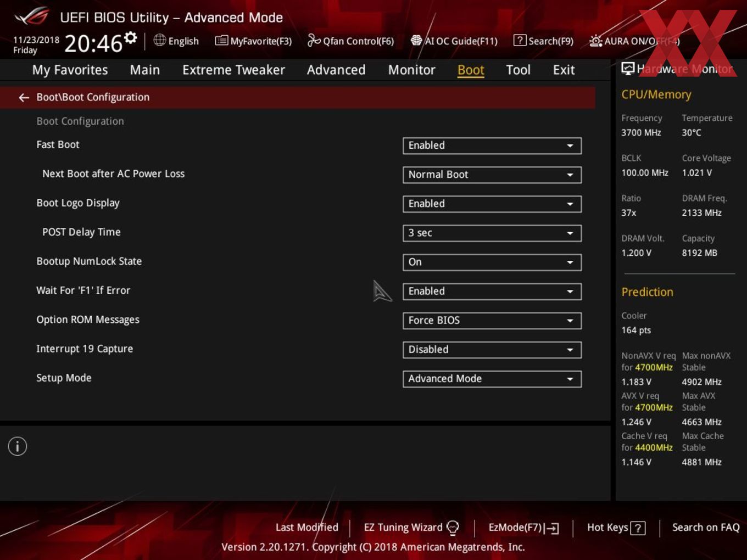
Task: Open Extreme Tweaker tab
Action: (233, 70)
